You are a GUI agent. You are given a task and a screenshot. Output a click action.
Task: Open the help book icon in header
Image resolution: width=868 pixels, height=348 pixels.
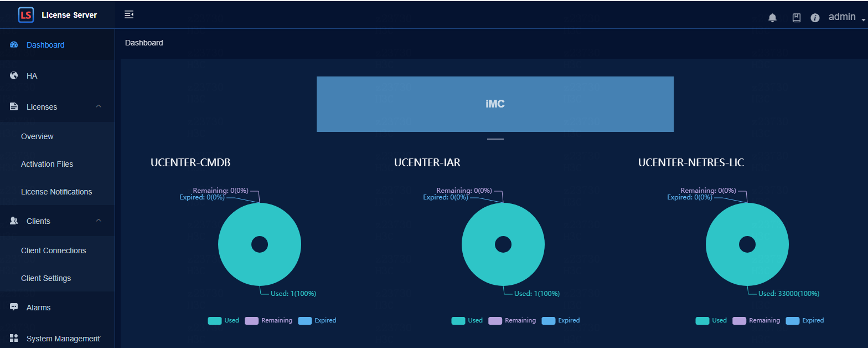point(797,18)
